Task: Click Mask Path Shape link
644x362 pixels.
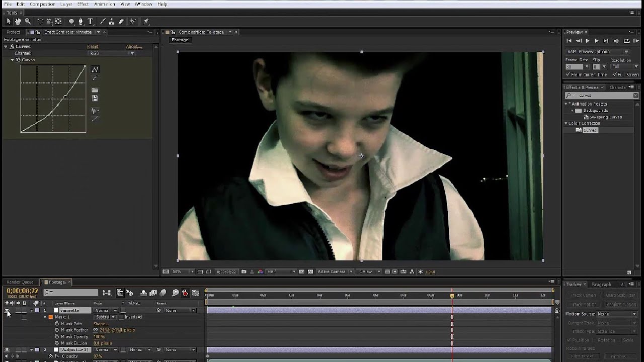Action: pyautogui.click(x=101, y=324)
